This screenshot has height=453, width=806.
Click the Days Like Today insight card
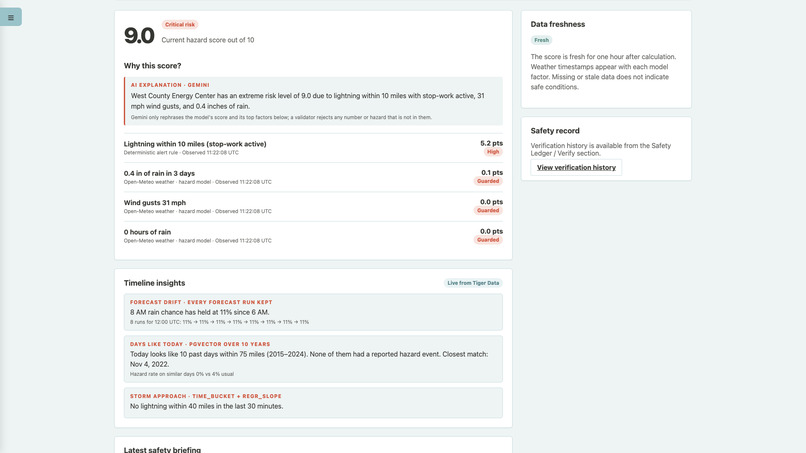click(x=313, y=359)
